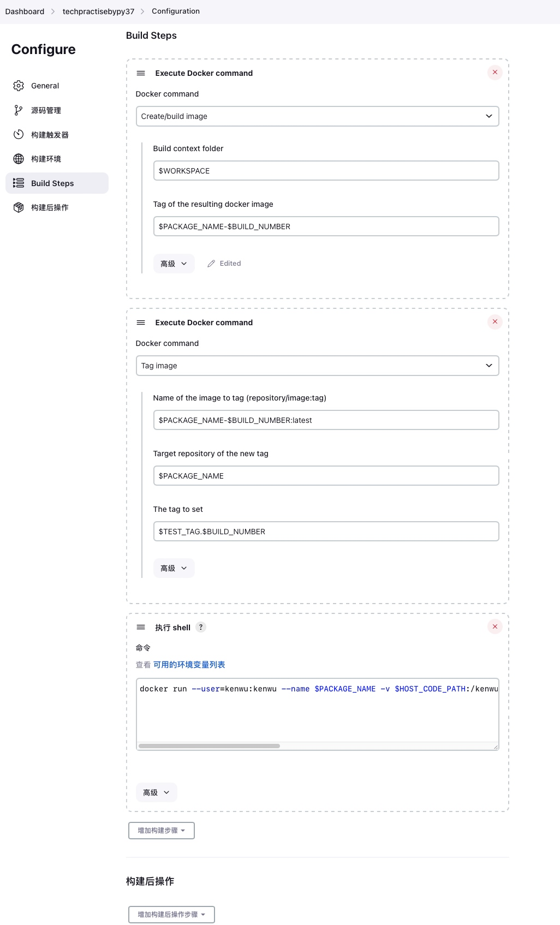Click the post-build actions box icon
This screenshot has height=925, width=560.
[x=19, y=207]
